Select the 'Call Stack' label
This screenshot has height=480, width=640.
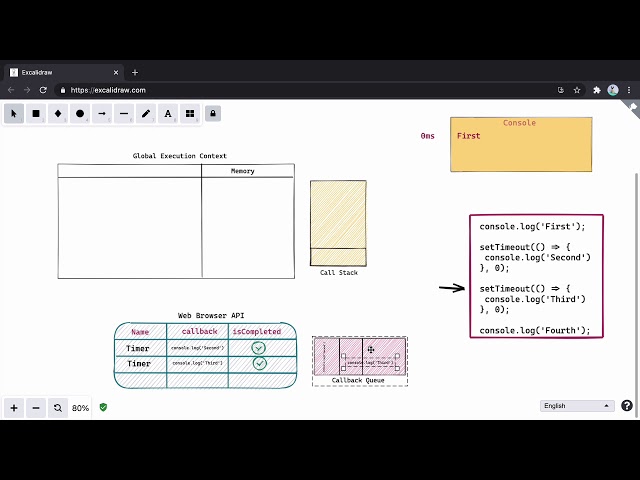pyautogui.click(x=339, y=273)
